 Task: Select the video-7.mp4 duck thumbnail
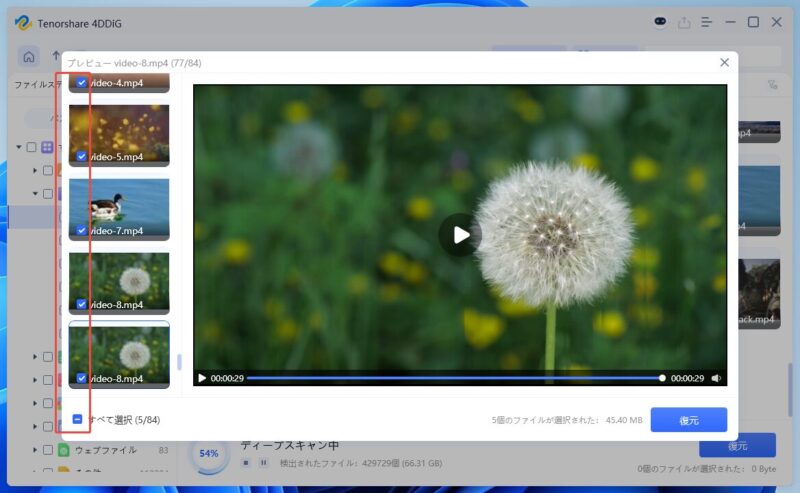pyautogui.click(x=118, y=204)
